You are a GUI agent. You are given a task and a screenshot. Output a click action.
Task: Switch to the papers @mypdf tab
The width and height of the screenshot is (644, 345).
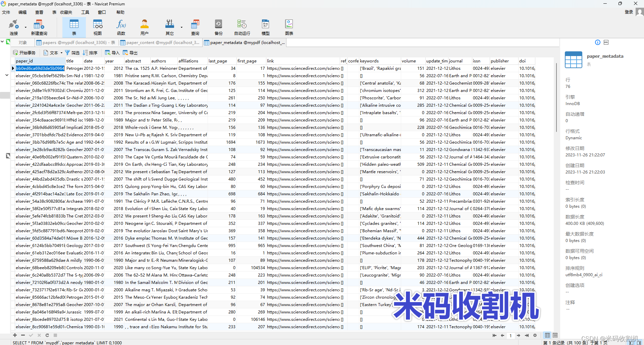point(76,43)
